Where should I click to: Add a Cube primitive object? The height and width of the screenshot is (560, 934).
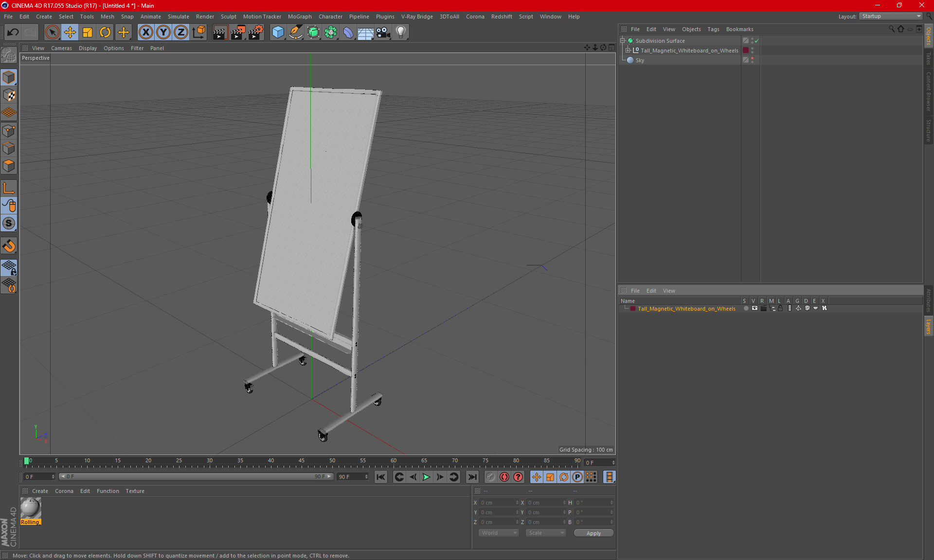click(278, 32)
